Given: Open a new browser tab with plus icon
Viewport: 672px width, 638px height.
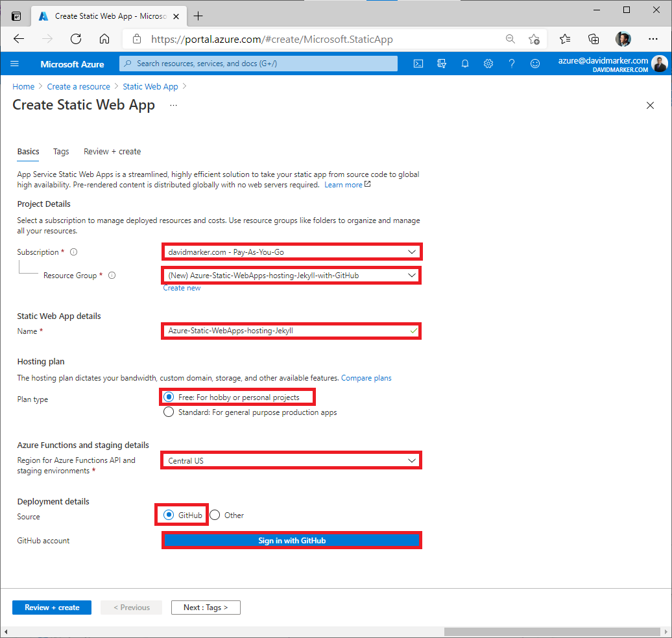Looking at the screenshot, I should (x=198, y=16).
